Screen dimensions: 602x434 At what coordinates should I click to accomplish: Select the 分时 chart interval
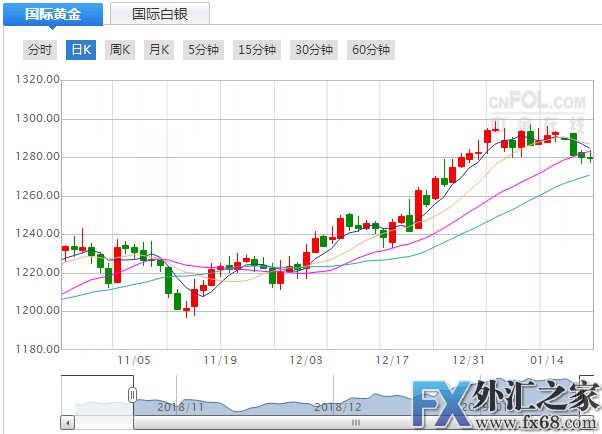coord(40,50)
